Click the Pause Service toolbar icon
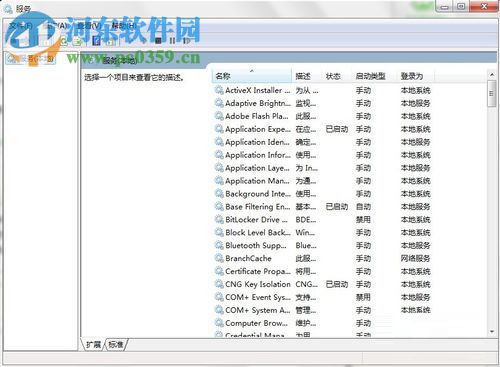This screenshot has height=367, width=500. point(172,41)
